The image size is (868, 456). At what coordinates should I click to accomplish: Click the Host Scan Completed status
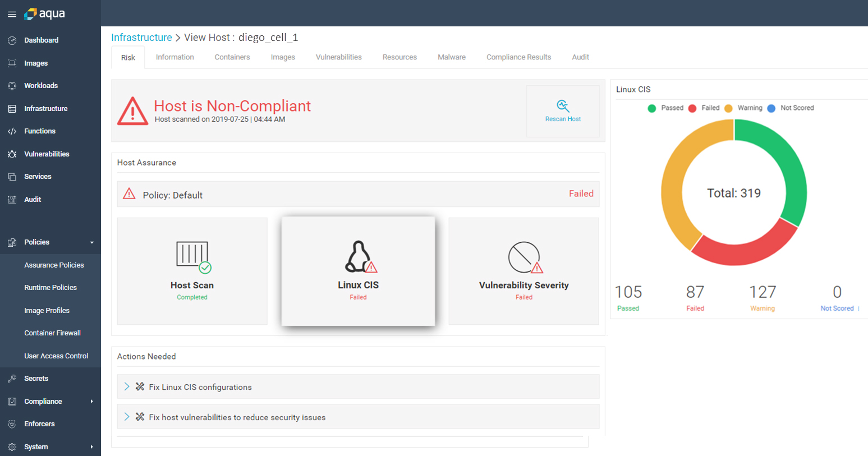pos(192,297)
